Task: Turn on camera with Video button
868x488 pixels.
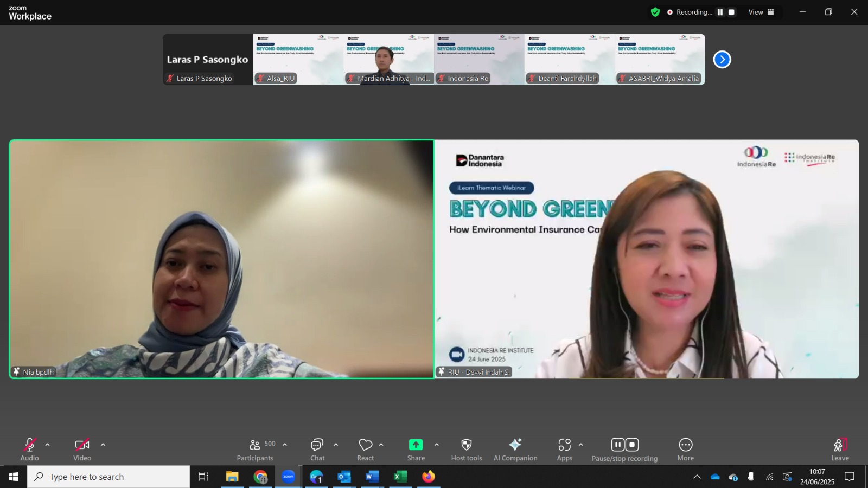Action: pos(82,450)
